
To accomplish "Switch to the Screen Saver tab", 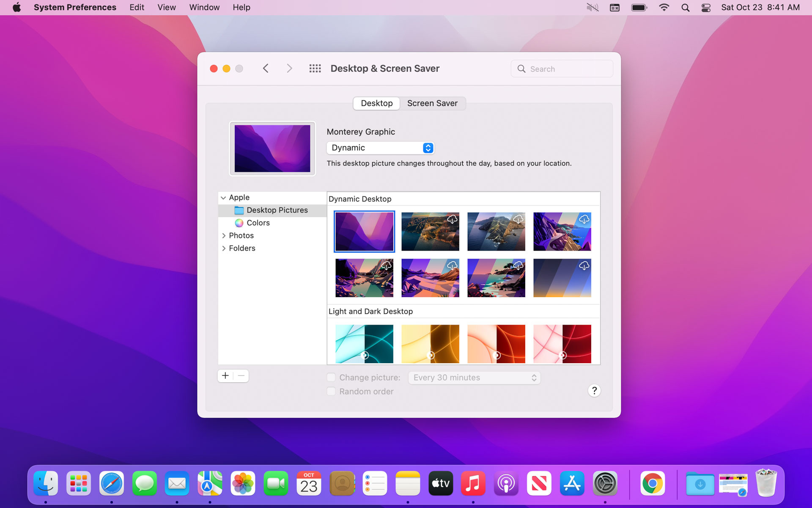I will [x=433, y=103].
